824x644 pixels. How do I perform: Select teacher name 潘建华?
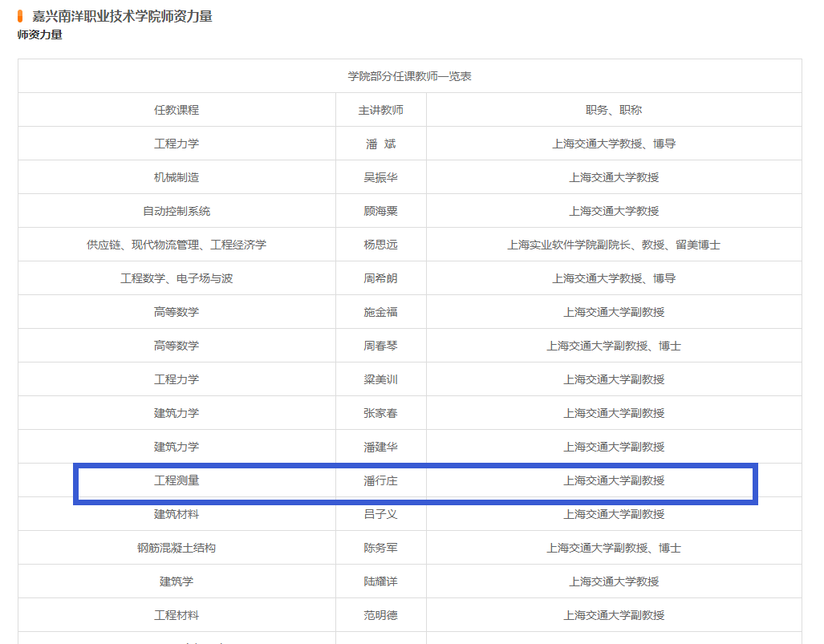(381, 447)
